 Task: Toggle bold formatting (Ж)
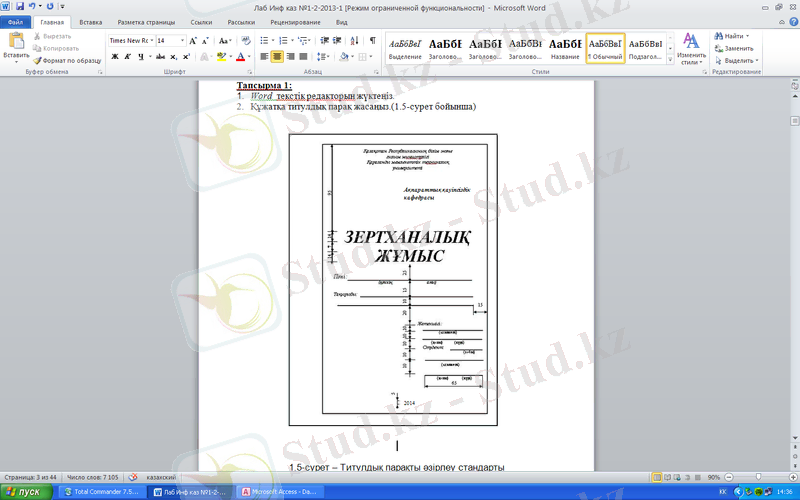point(114,57)
